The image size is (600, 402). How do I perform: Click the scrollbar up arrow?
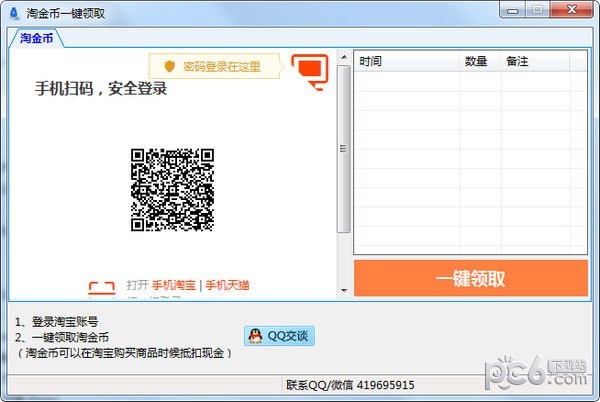[344, 57]
